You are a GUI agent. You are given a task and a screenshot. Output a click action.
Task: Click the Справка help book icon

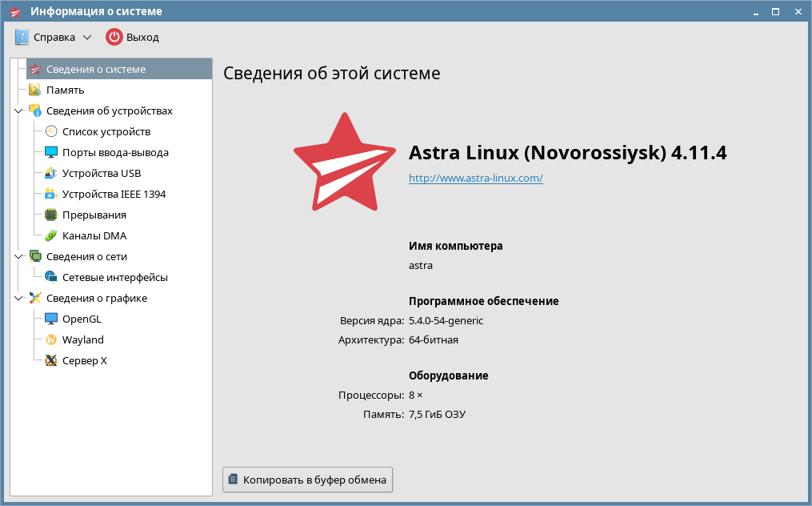22,37
